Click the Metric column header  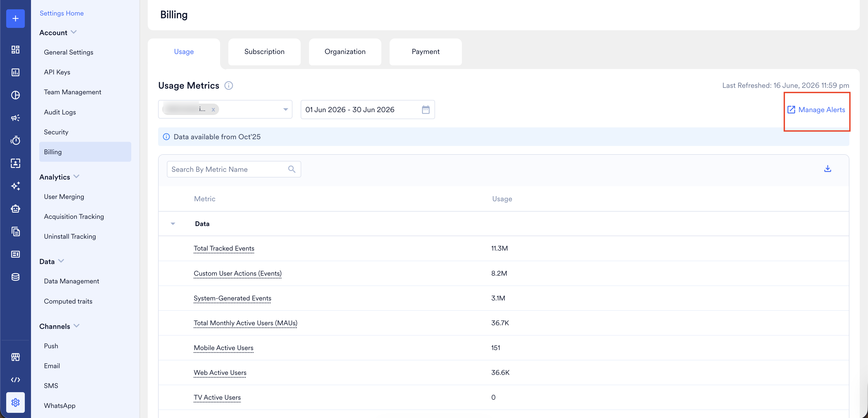[205, 199]
